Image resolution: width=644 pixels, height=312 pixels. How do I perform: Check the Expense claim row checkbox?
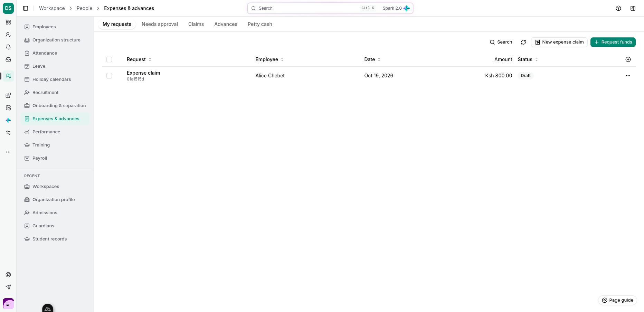click(109, 76)
